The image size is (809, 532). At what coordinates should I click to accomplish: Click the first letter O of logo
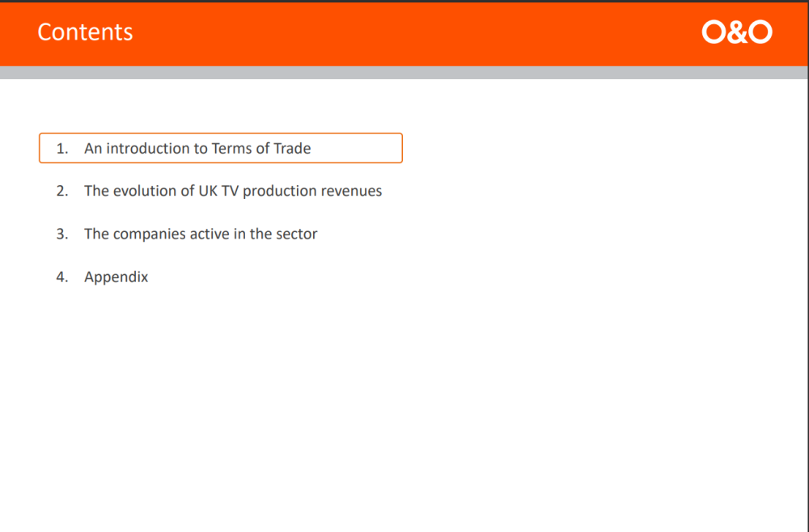[714, 32]
